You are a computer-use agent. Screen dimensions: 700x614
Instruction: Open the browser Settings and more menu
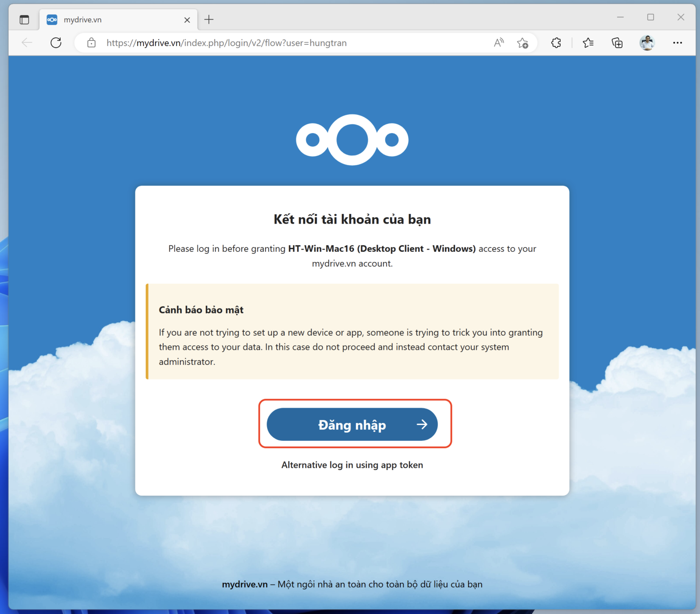point(678,43)
